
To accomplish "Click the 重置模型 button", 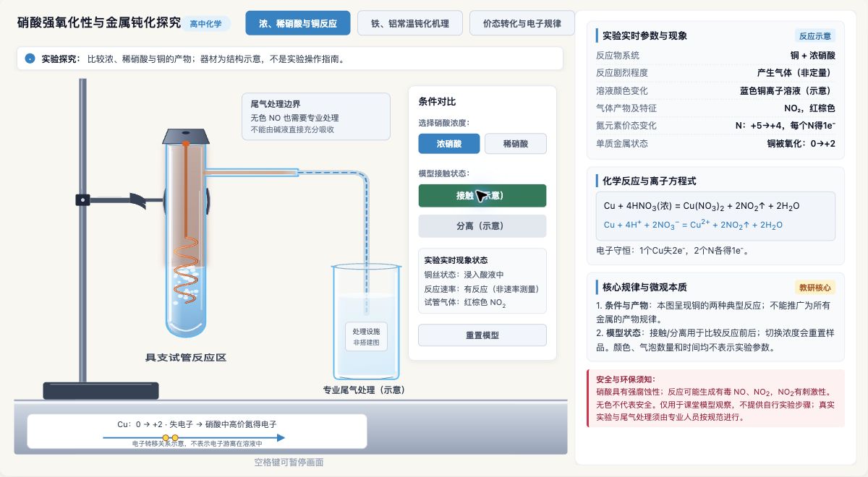I will [x=482, y=335].
